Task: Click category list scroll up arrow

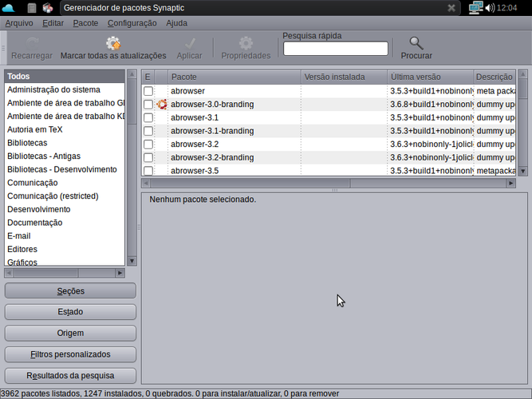Action: point(132,74)
